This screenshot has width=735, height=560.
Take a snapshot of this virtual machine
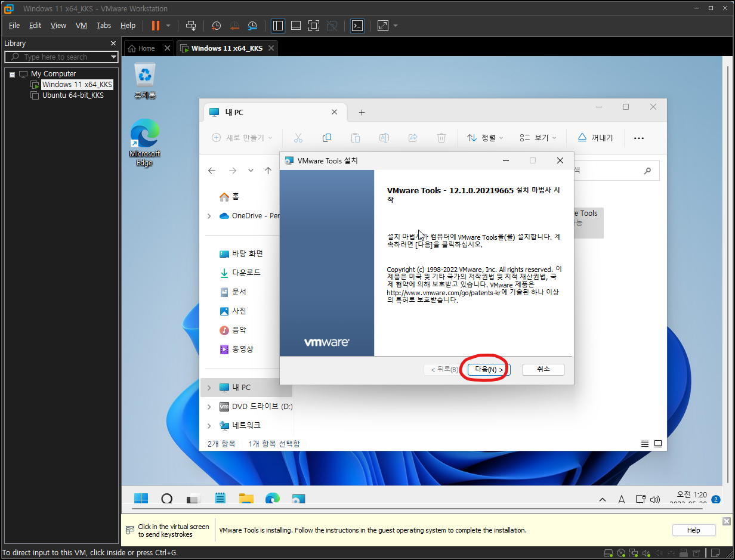click(x=216, y=26)
